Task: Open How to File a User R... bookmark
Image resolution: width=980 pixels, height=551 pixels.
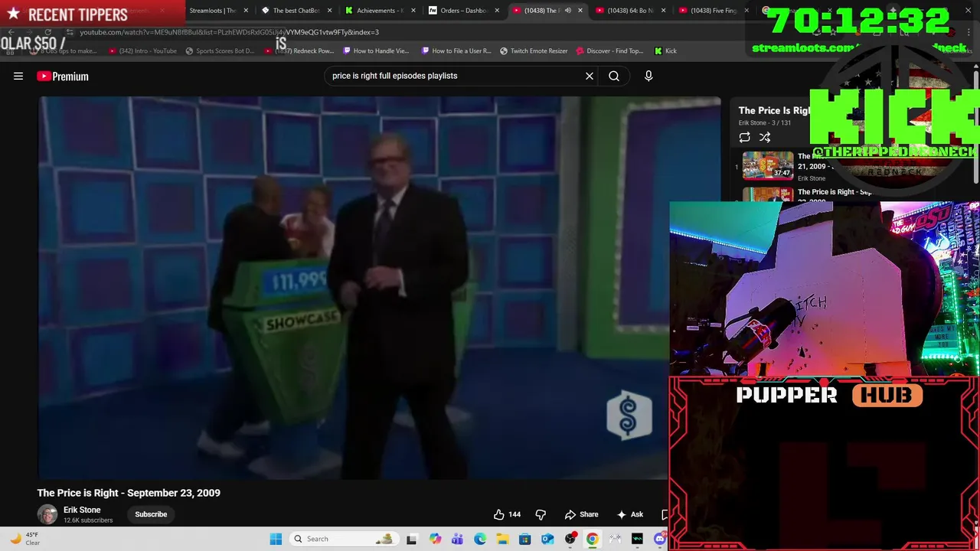Action: click(456, 51)
